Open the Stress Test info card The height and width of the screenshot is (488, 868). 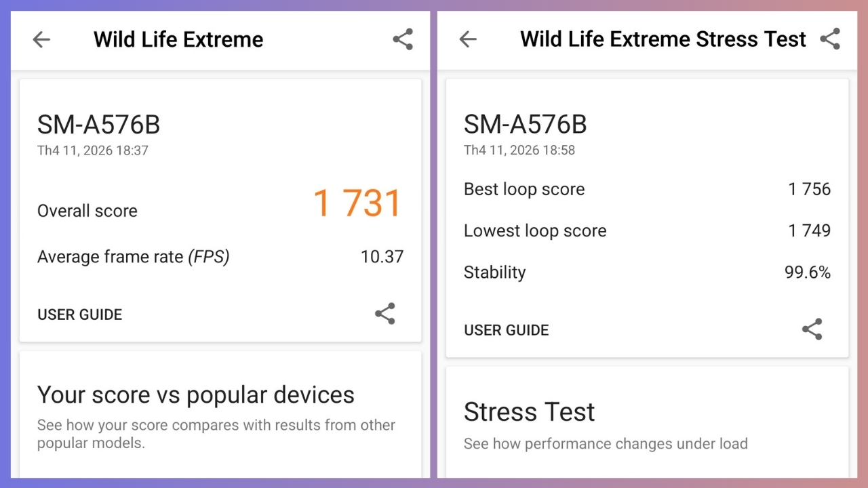(x=529, y=411)
